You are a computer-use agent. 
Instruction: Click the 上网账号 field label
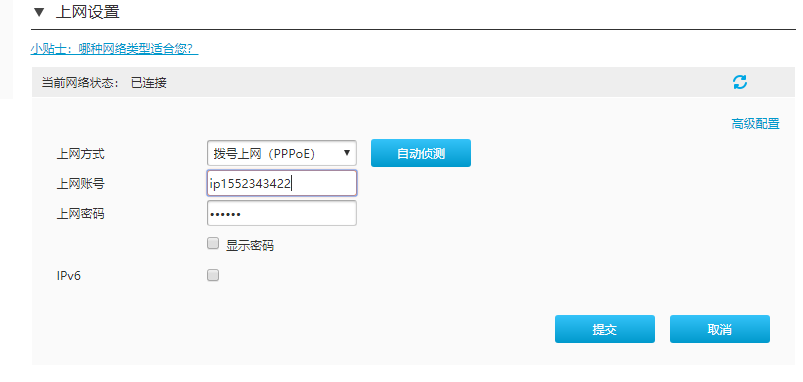point(80,183)
